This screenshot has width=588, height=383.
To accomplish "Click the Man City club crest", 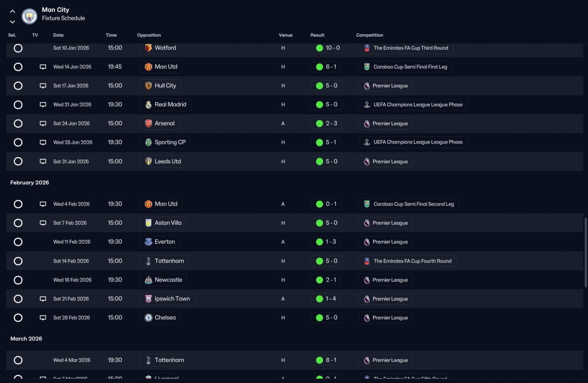I will pyautogui.click(x=29, y=17).
